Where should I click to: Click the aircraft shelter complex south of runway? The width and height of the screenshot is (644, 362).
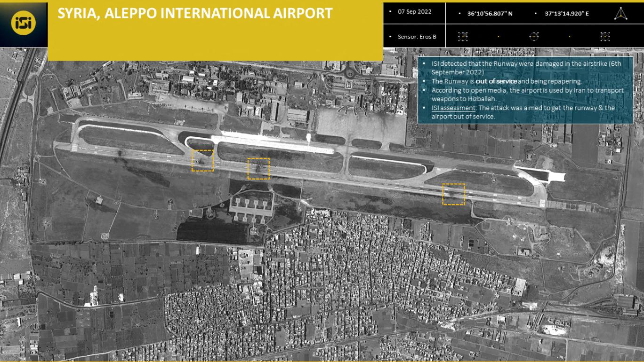(x=250, y=207)
